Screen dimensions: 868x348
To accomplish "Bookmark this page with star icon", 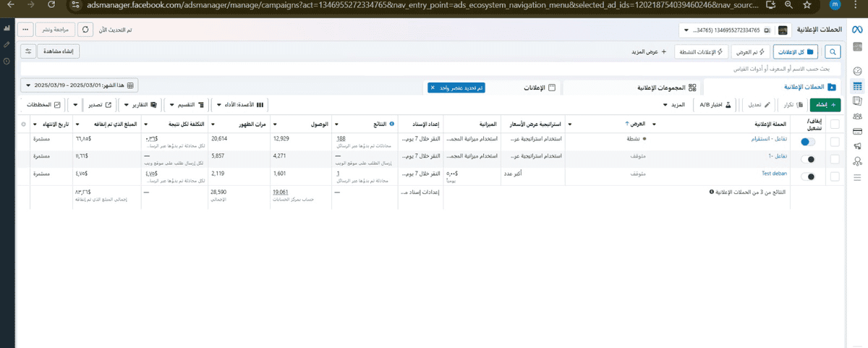I will [815, 4].
